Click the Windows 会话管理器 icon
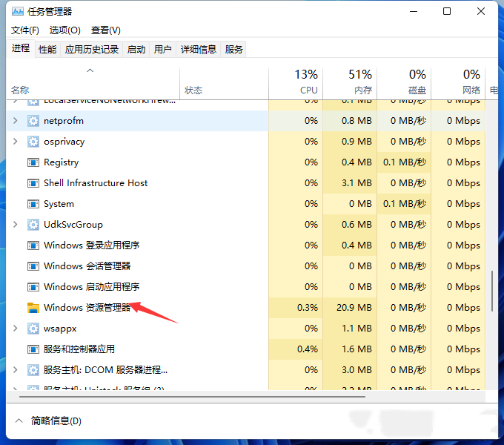 pyautogui.click(x=33, y=266)
